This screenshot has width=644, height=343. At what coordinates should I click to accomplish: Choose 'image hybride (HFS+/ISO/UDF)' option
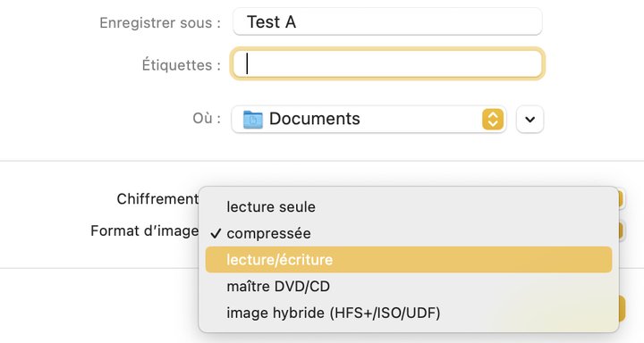coord(409,313)
